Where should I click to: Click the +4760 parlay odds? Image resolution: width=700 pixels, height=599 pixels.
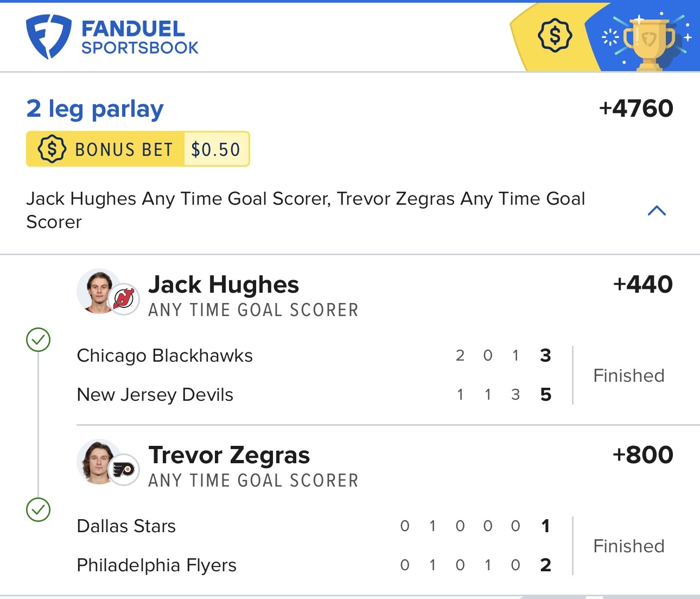[x=635, y=109]
